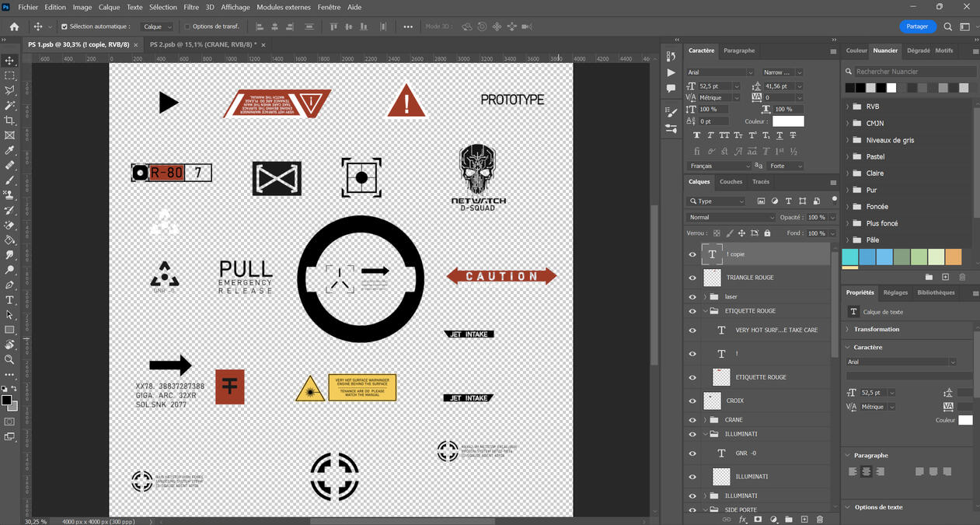980x525 pixels.
Task: Pick the Horizontal Type tool
Action: (x=10, y=300)
